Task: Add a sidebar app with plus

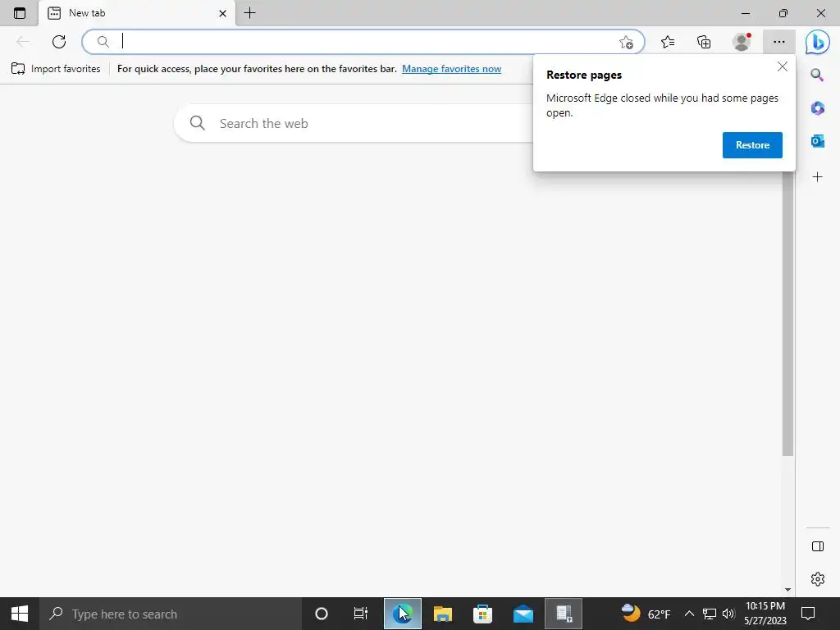Action: point(817,177)
